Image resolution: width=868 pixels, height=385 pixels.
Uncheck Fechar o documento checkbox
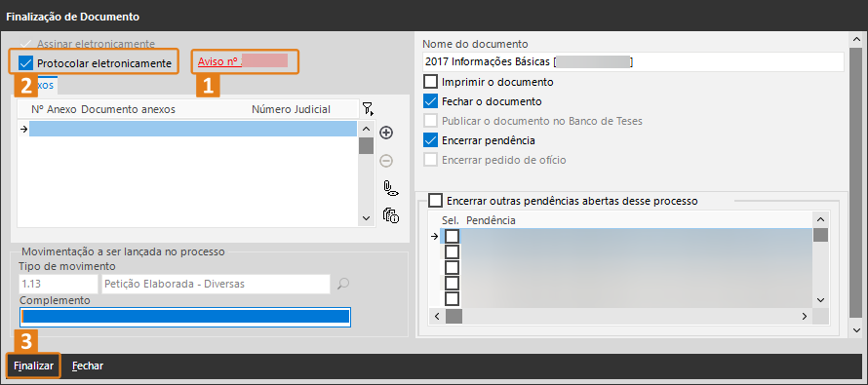[430, 101]
